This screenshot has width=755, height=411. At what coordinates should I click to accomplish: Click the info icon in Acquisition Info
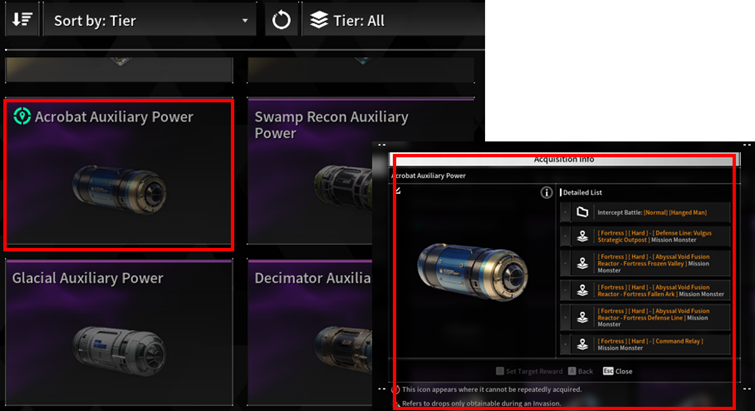tap(546, 193)
